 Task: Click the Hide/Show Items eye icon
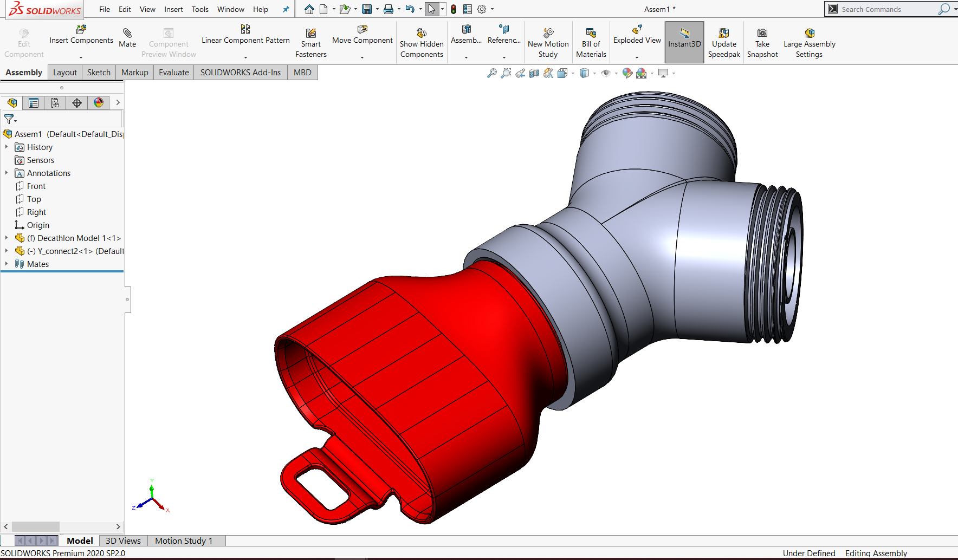[x=606, y=73]
